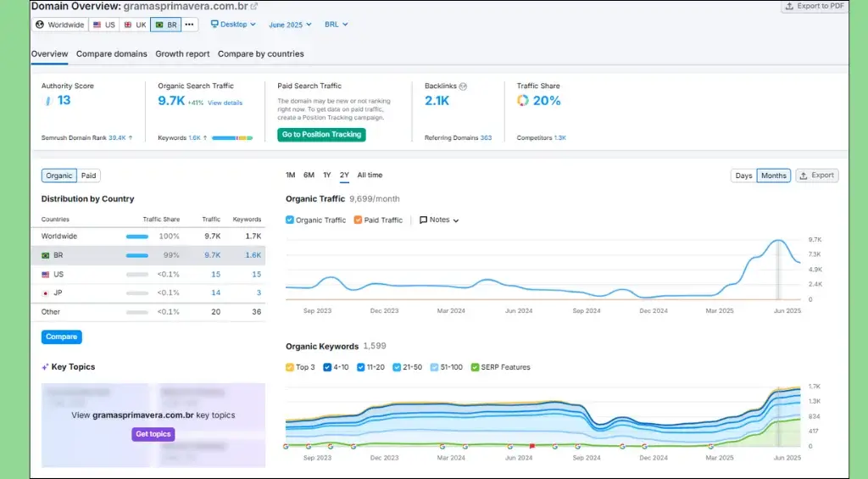Toggle the 4-10 keywords checkbox

(x=327, y=367)
